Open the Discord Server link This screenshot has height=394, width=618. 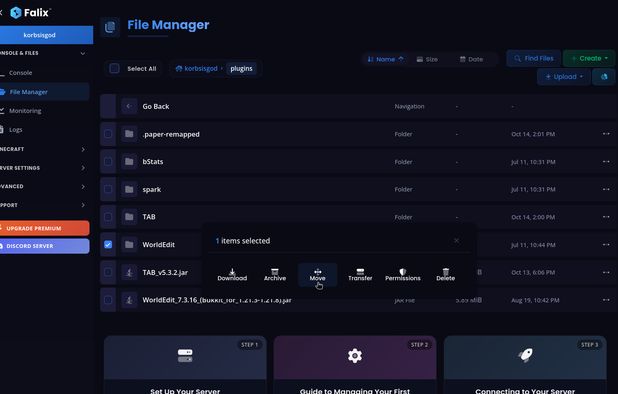coord(45,246)
